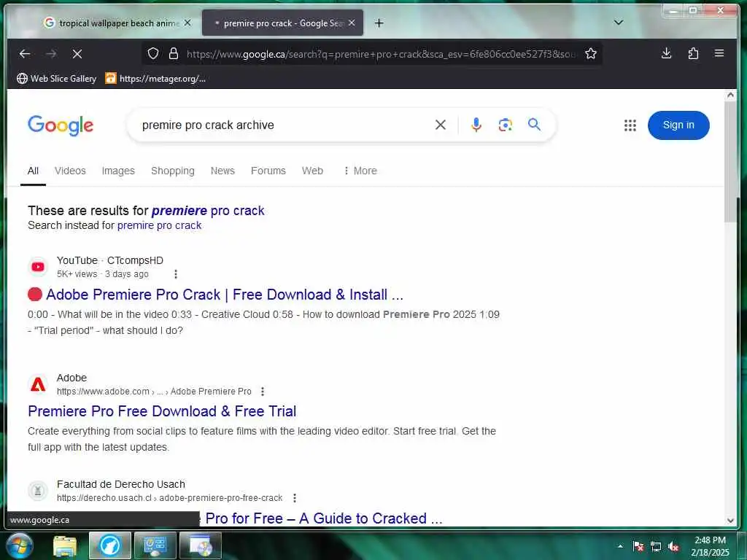
Task: Select the All results tab
Action: [x=33, y=171]
